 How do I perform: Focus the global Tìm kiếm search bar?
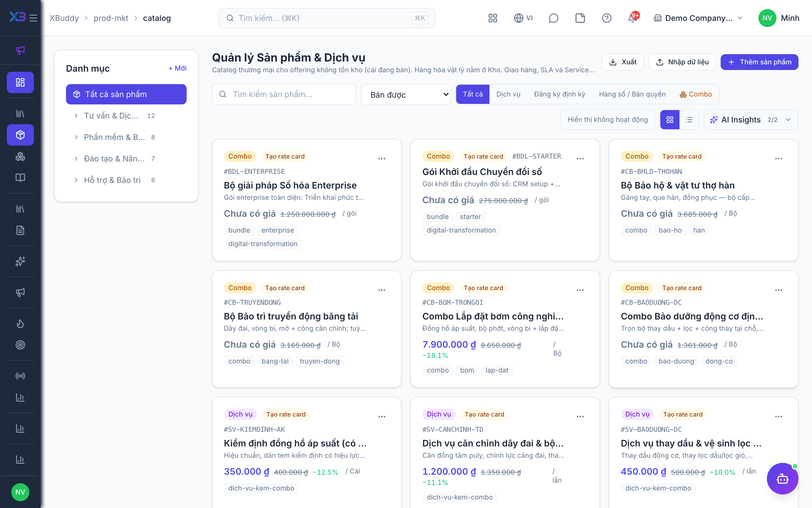tap(327, 18)
